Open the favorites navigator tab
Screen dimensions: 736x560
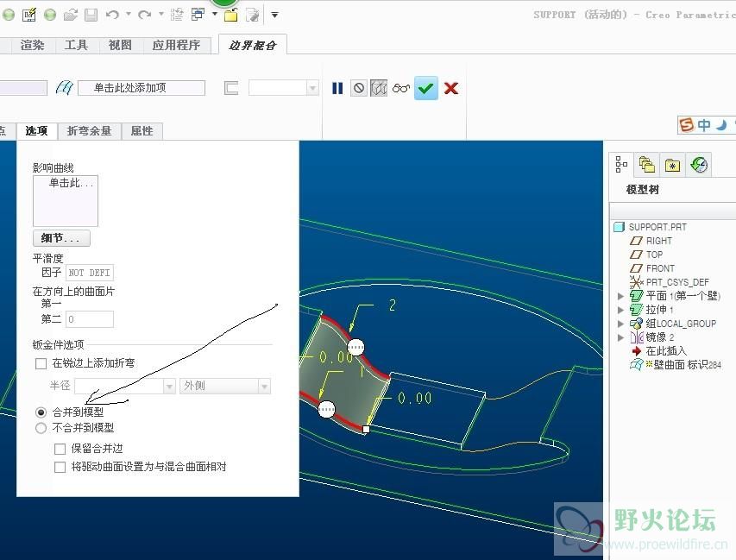pyautogui.click(x=673, y=165)
